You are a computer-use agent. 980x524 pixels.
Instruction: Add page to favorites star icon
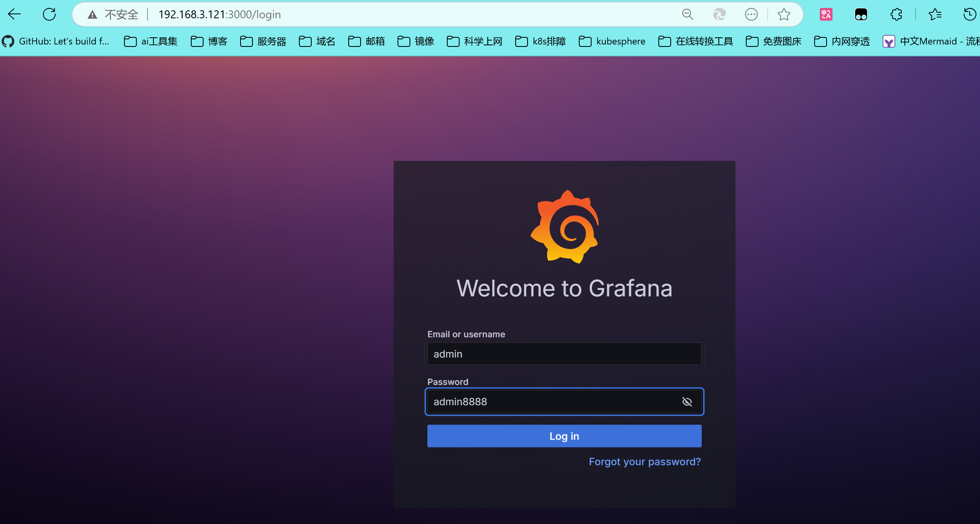pos(784,15)
